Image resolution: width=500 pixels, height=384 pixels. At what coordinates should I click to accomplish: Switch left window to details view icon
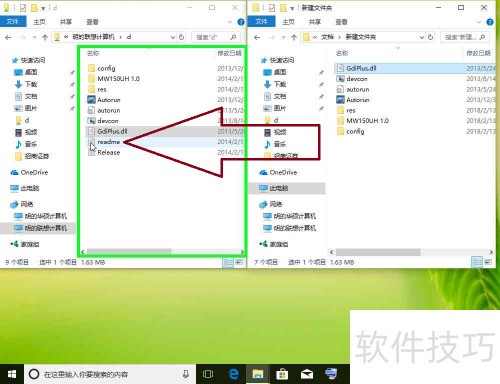click(228, 263)
